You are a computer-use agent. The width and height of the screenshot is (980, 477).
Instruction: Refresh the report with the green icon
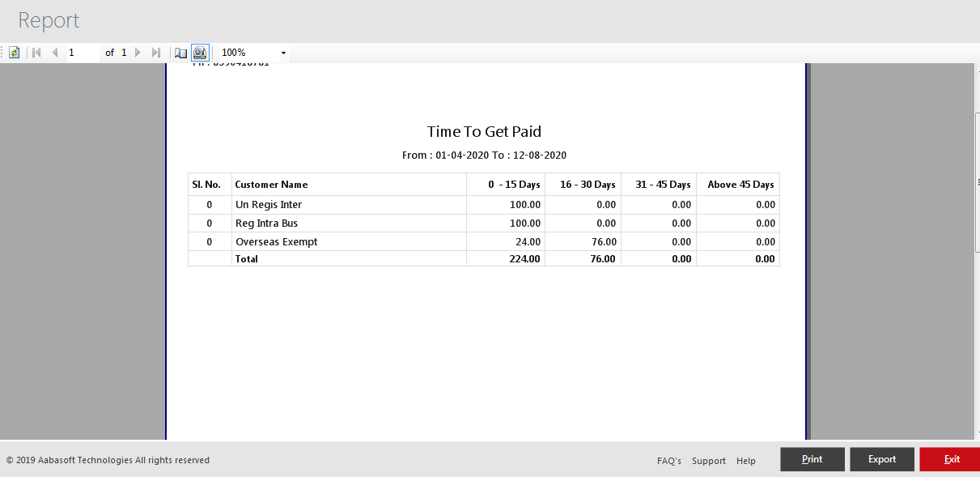pyautogui.click(x=14, y=53)
